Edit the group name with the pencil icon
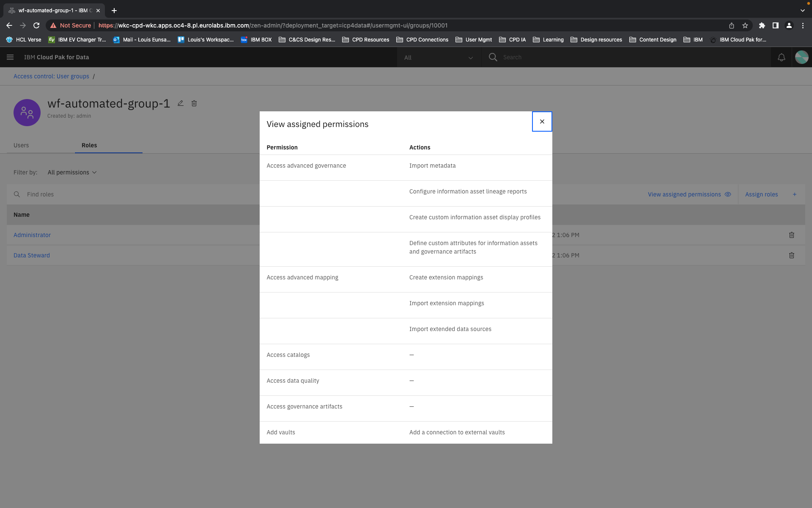 181,103
